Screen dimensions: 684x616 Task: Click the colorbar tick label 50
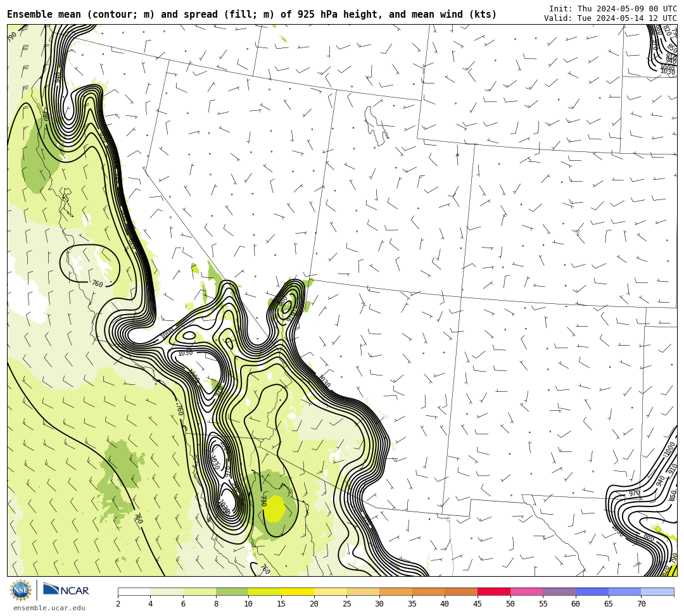(x=510, y=604)
